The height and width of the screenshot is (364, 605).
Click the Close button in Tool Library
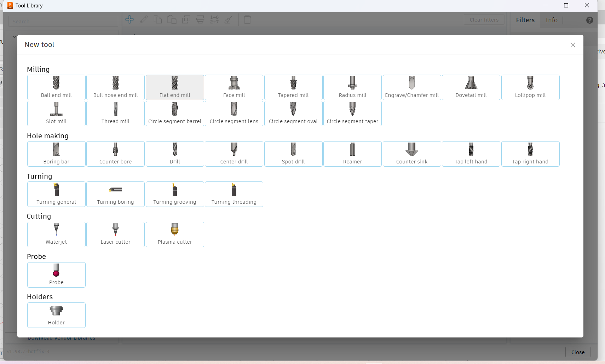click(578, 352)
